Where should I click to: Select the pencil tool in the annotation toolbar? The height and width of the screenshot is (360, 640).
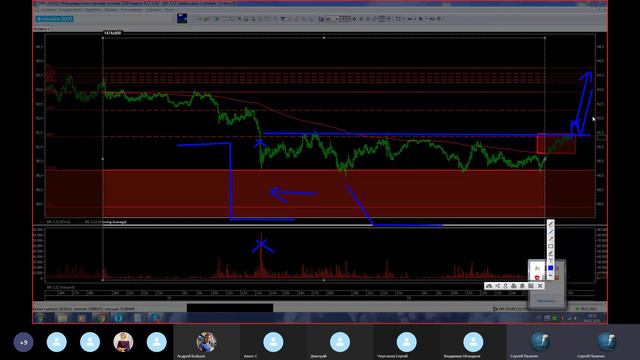click(551, 224)
